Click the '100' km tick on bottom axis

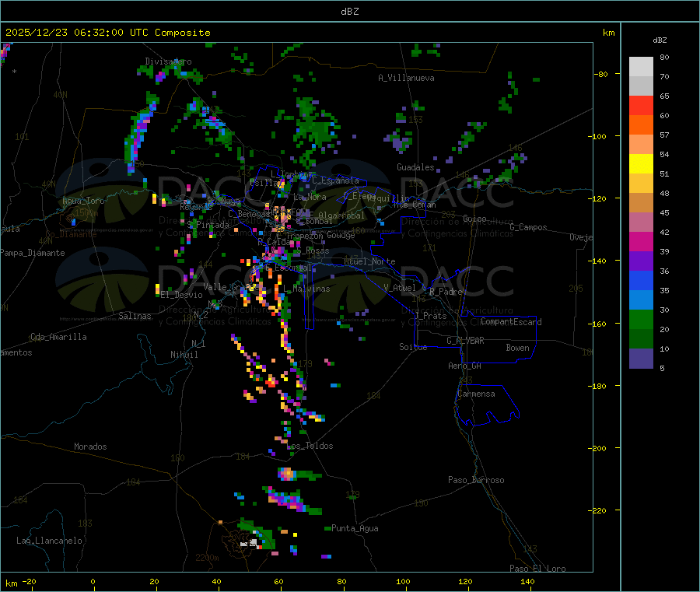(x=403, y=582)
